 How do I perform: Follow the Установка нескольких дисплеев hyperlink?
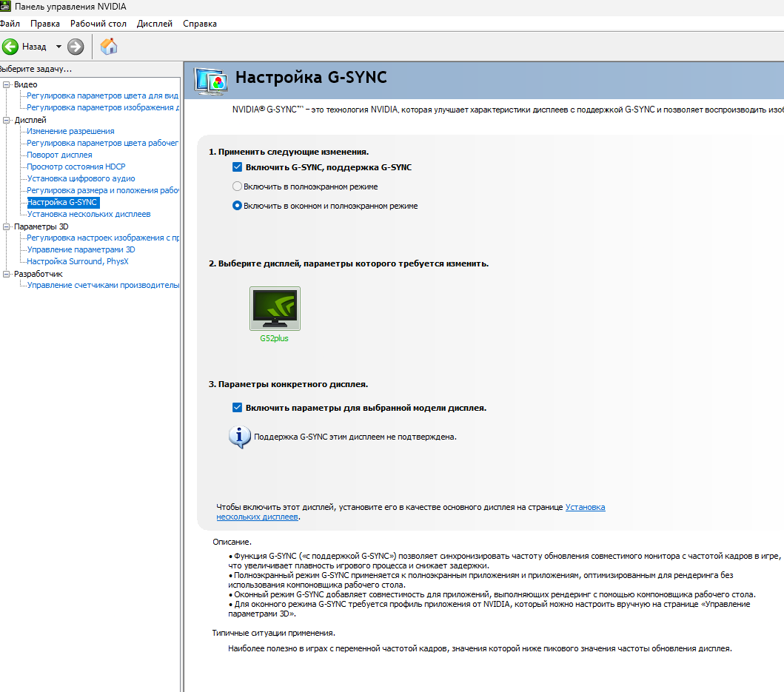[585, 507]
